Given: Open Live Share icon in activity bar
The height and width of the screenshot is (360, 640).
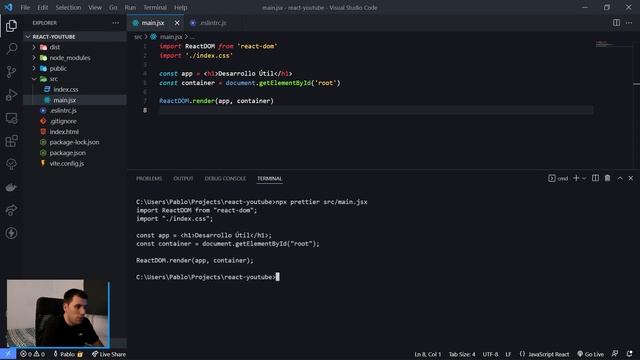Looking at the screenshot, I should click(x=11, y=210).
